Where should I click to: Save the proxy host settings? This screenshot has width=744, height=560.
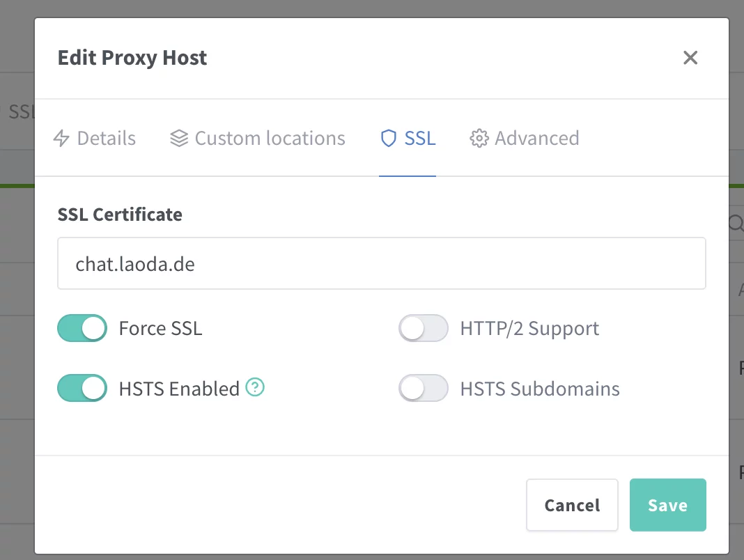667,505
